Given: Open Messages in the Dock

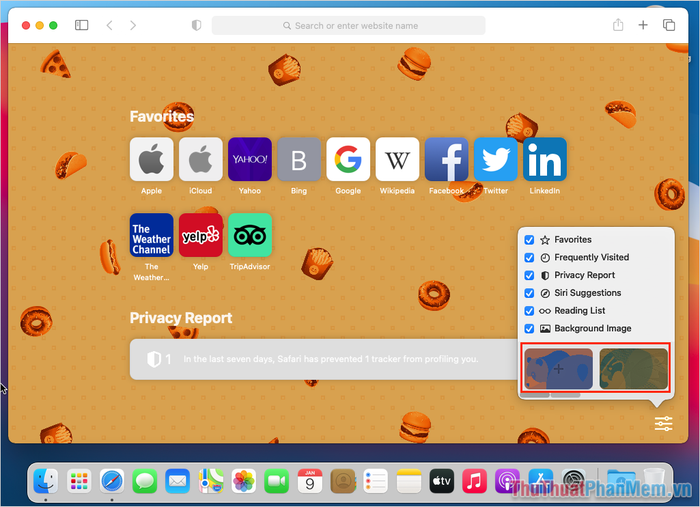Looking at the screenshot, I should (x=145, y=481).
